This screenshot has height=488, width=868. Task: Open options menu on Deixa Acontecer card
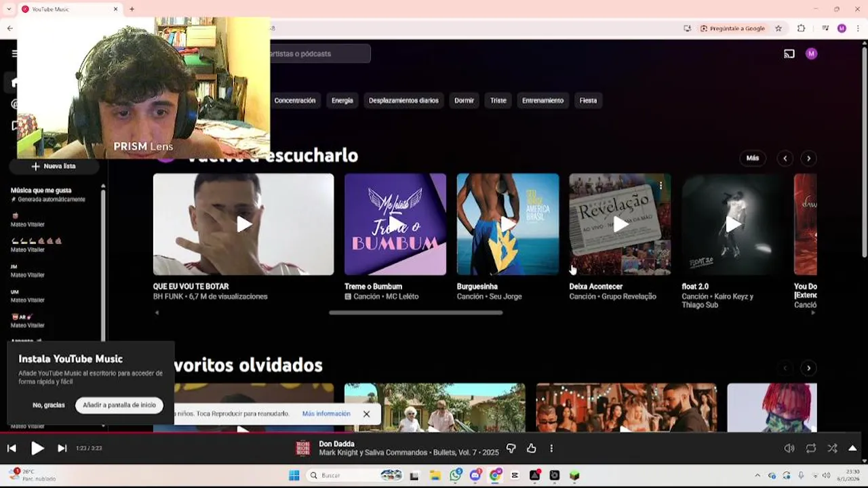(x=660, y=185)
